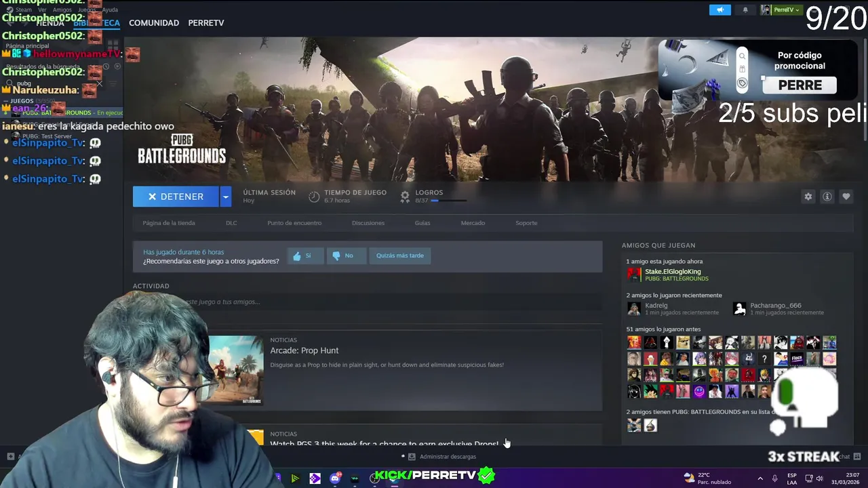This screenshot has width=868, height=488.
Task: Open friend Pacharango_666's profile
Action: (x=775, y=306)
